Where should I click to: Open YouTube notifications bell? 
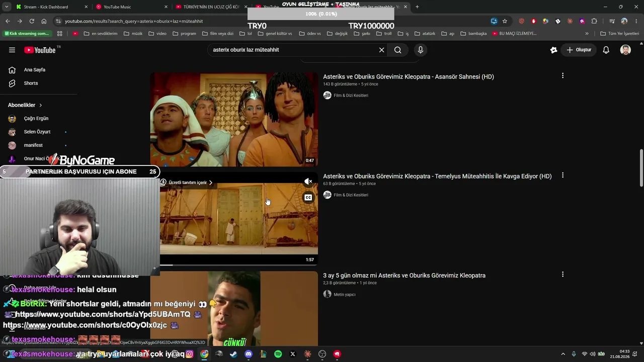coord(606,50)
